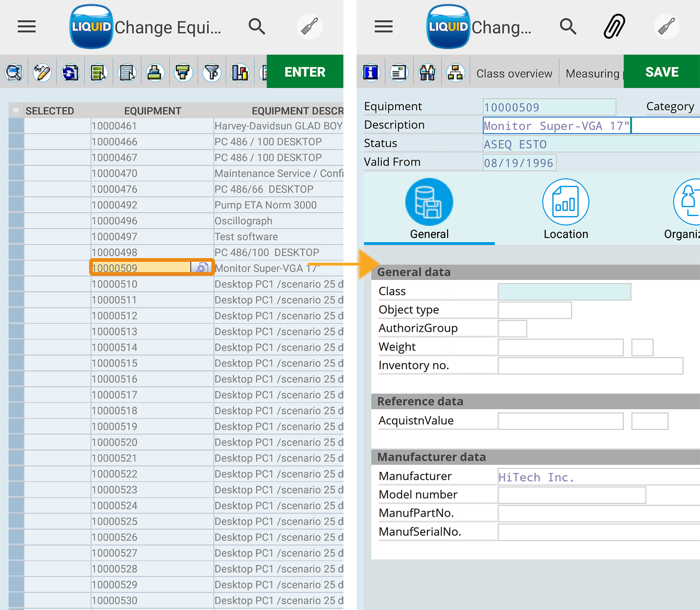Viewport: 700px width, 610px height.
Task: Click the partners (two people) icon
Action: click(x=427, y=72)
